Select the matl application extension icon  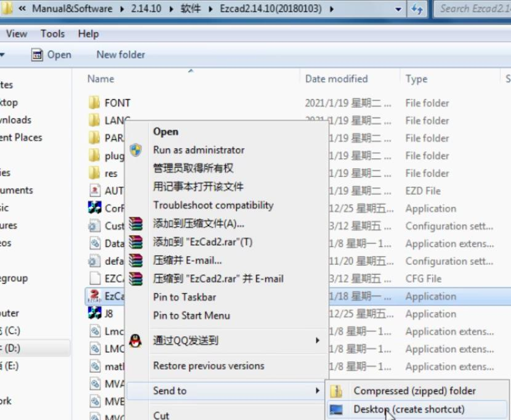[95, 366]
